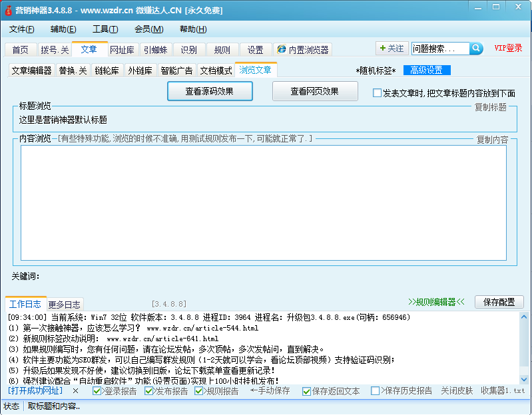
Task: Click into the 问题搜索 search field
Action: click(439, 49)
